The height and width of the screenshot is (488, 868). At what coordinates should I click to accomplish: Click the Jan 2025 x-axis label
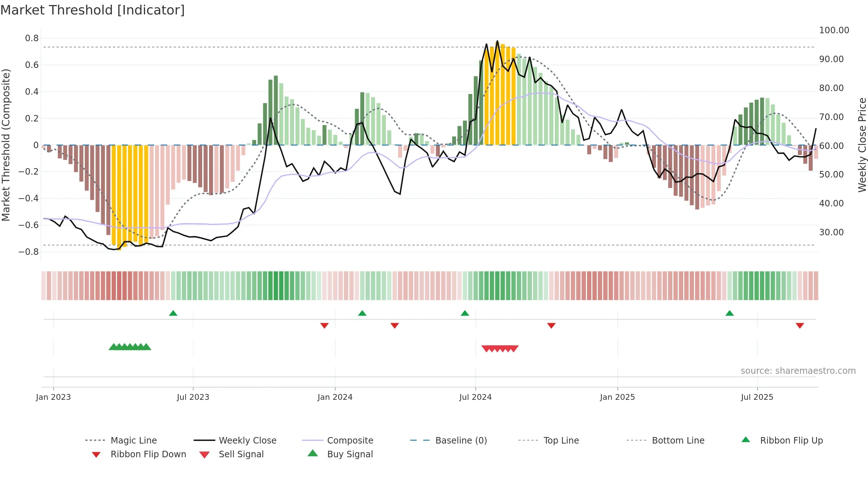click(x=618, y=397)
